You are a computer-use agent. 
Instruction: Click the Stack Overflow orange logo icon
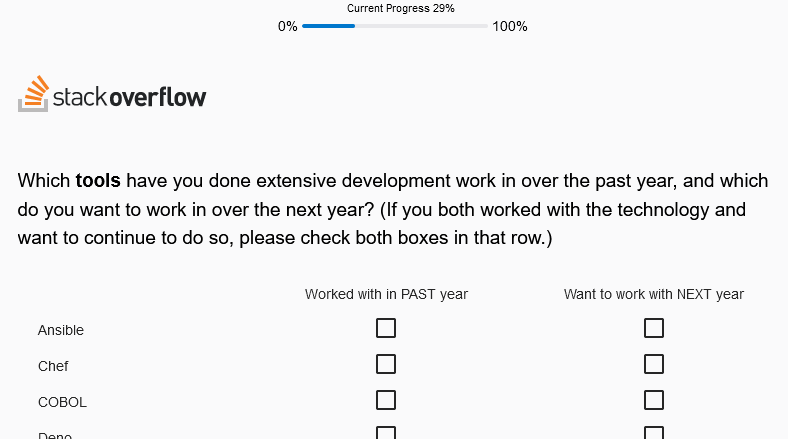tap(33, 94)
